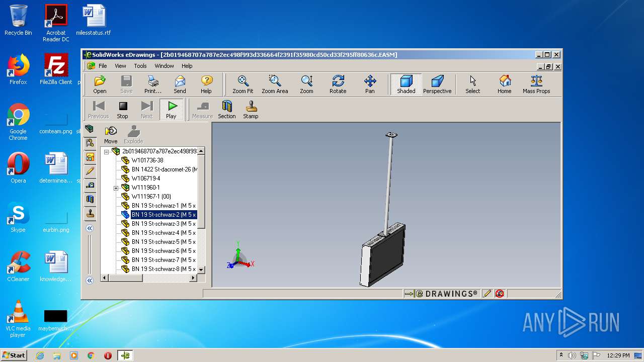This screenshot has width=644, height=362.
Task: Select W111967-1 (00) in the tree
Action: [151, 197]
